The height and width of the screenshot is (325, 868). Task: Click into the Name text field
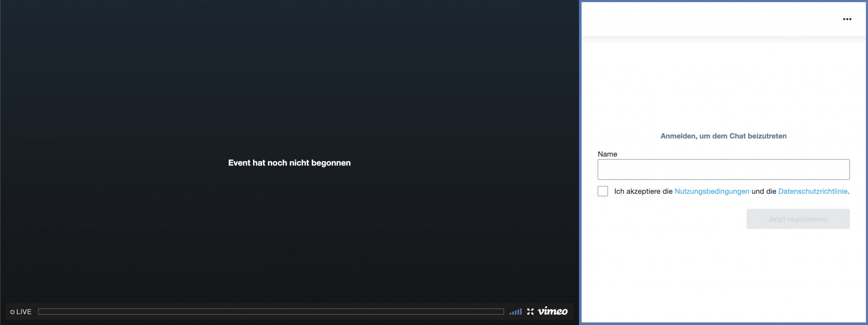(723, 170)
